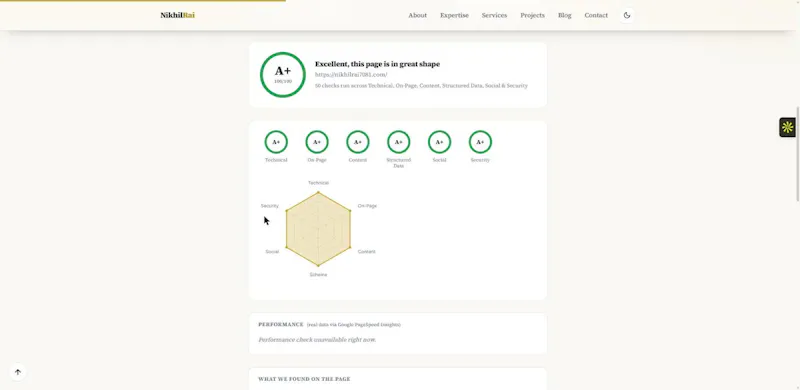800x390 pixels.
Task: Click the large A+ overall score circle
Action: [x=283, y=75]
